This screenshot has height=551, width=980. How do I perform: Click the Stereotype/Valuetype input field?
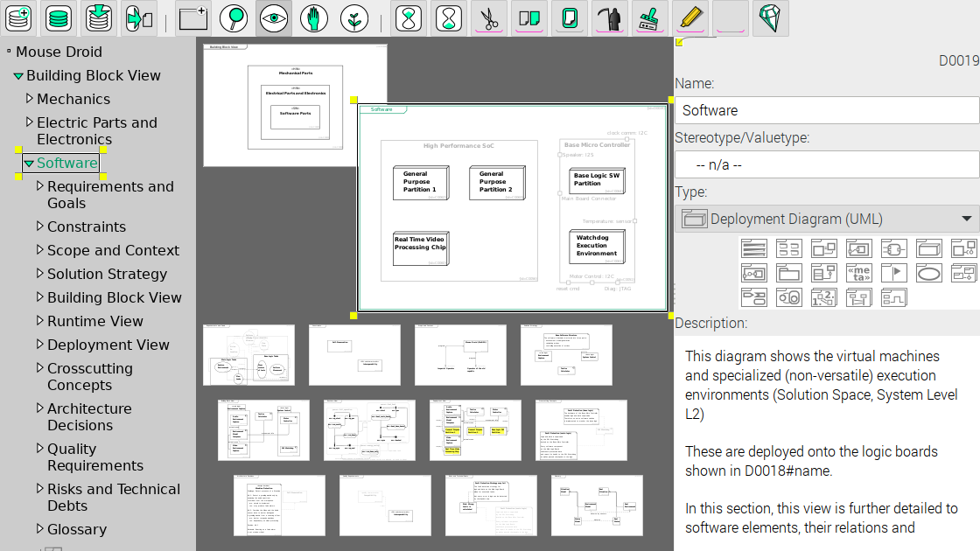[827, 164]
